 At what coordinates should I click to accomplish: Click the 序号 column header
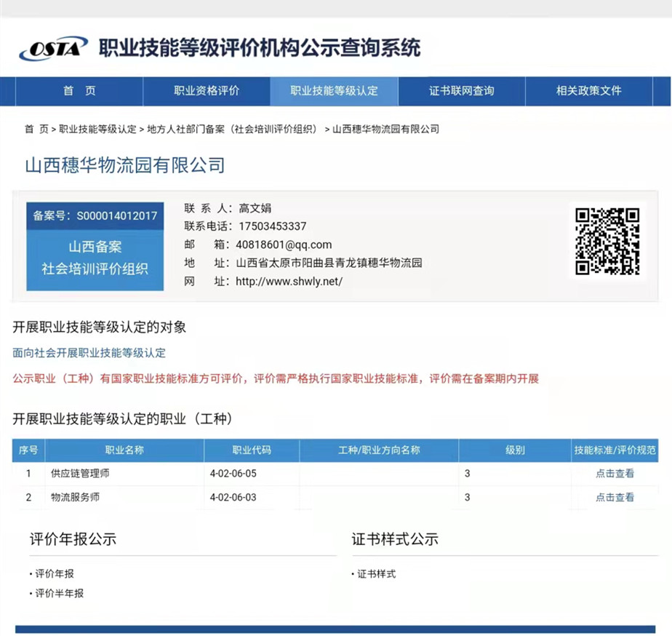click(x=28, y=450)
